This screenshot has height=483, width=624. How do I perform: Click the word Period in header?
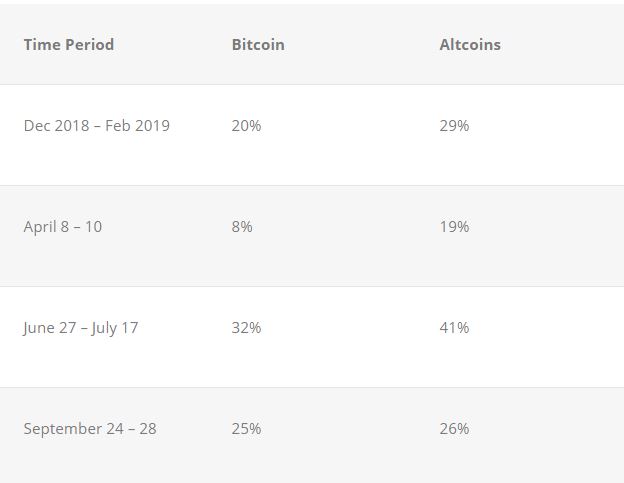pyautogui.click(x=90, y=45)
